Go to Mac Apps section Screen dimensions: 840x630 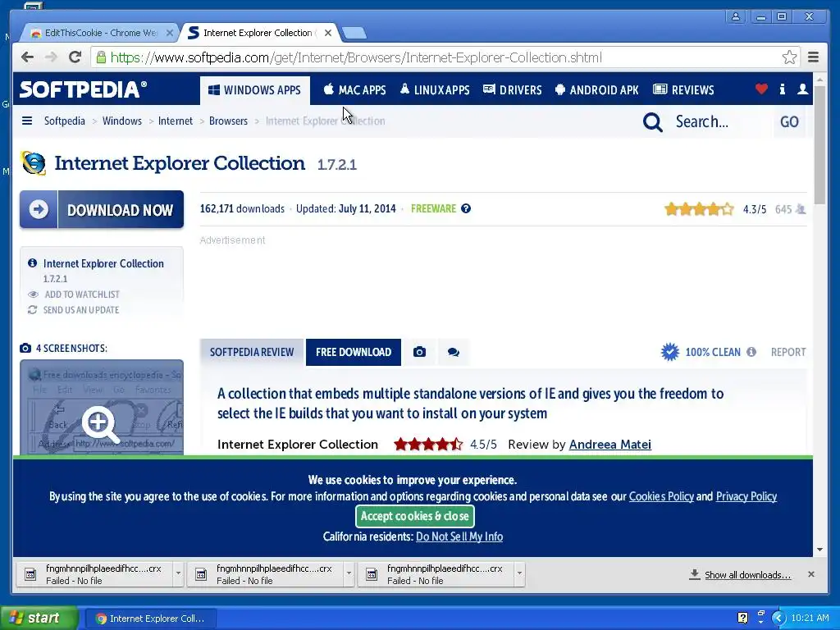[x=354, y=90]
